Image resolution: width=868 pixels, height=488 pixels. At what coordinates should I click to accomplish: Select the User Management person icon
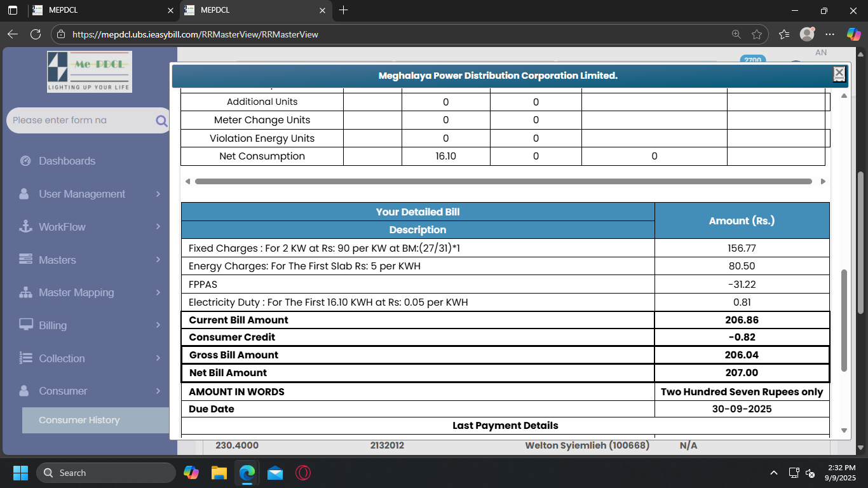25,194
